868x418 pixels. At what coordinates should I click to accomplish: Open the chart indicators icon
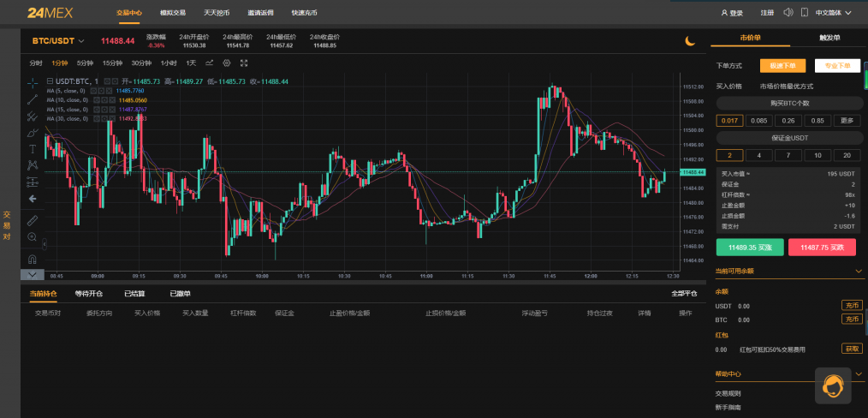click(209, 63)
